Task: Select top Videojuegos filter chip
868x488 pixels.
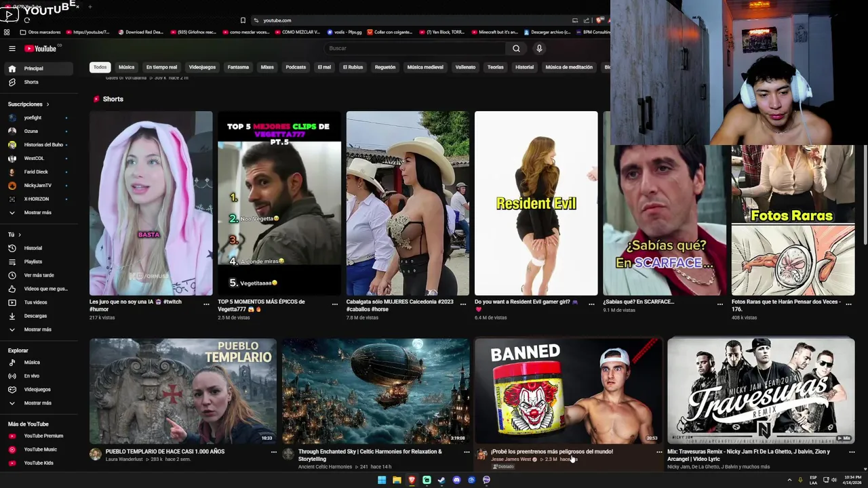Action: click(202, 67)
